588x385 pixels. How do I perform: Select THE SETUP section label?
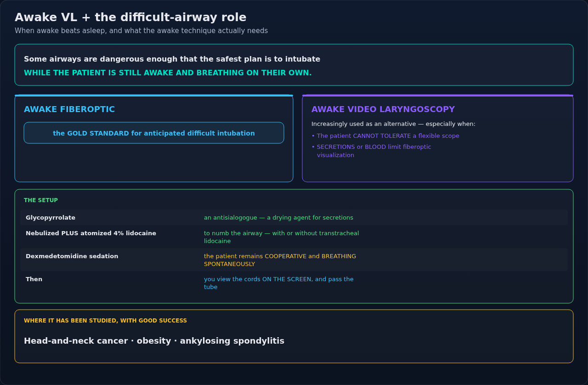pyautogui.click(x=41, y=200)
